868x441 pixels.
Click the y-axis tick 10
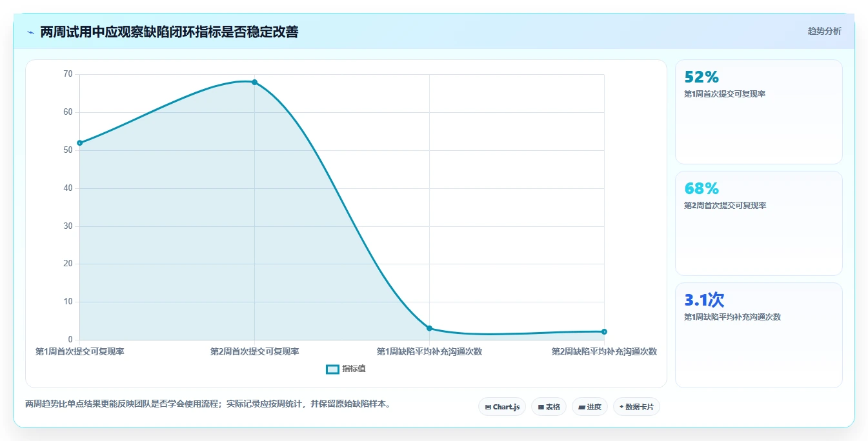pyautogui.click(x=68, y=302)
